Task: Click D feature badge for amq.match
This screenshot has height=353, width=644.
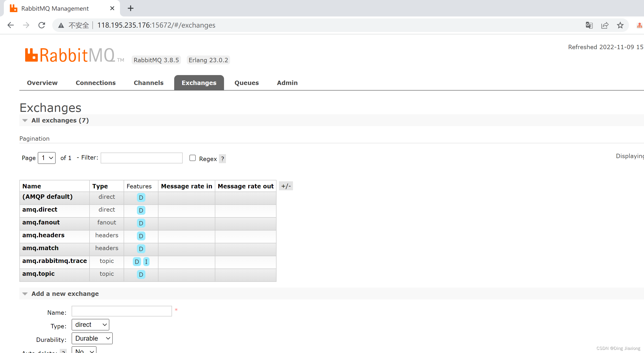Action: tap(141, 249)
